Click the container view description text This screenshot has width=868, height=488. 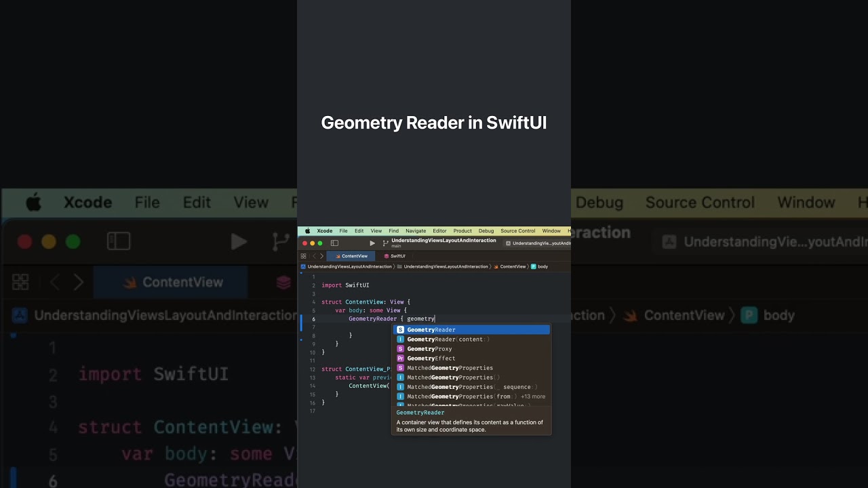tap(469, 426)
